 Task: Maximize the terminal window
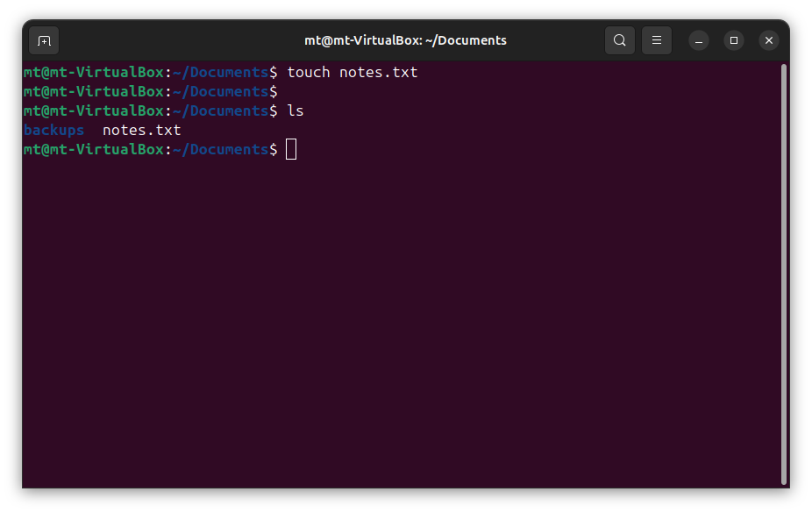click(734, 40)
